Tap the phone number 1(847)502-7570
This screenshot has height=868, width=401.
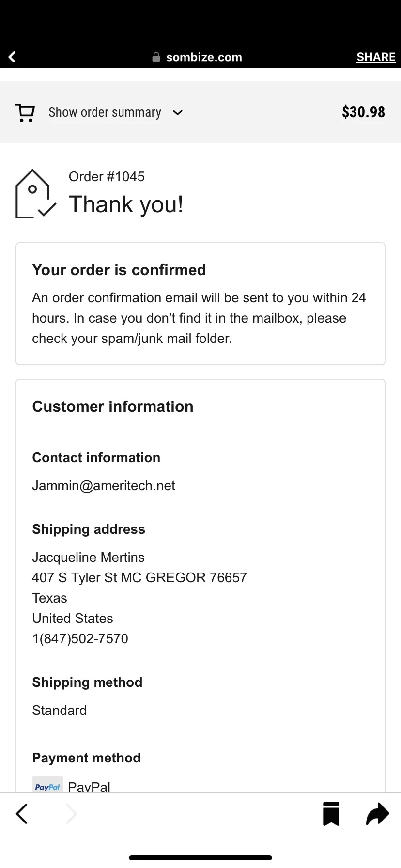coord(80,638)
